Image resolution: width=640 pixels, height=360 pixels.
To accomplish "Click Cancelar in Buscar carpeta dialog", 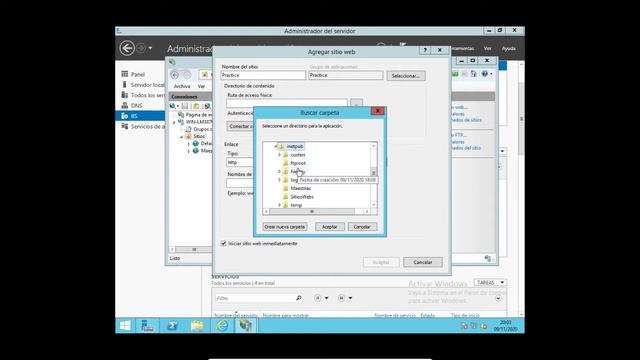I will [362, 227].
